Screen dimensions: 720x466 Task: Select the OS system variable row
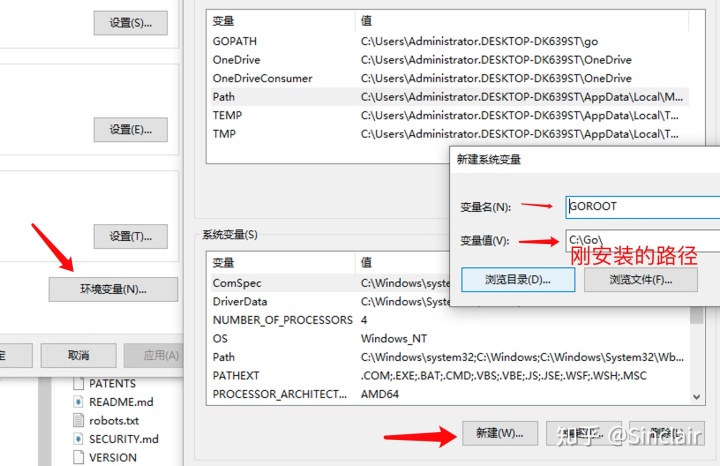[450, 338]
